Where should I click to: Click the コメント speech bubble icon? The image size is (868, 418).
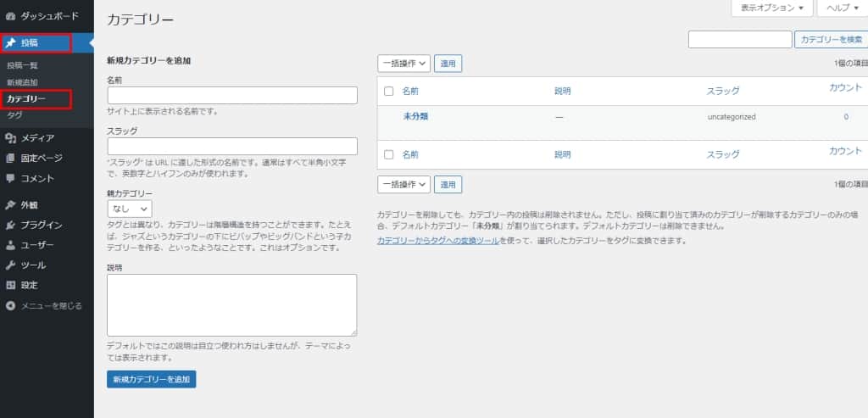10,179
